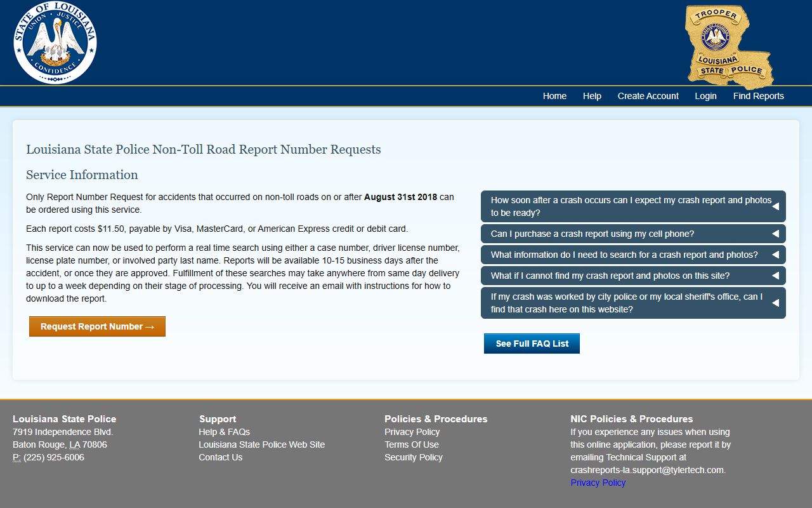Click the NIC Policies & Procedures footer heading
The height and width of the screenshot is (508, 812).
click(631, 419)
